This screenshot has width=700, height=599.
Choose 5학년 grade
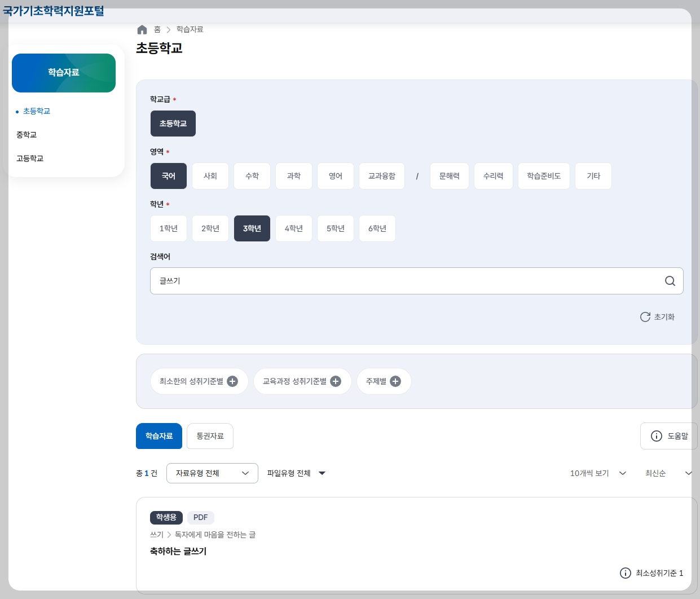tap(336, 228)
